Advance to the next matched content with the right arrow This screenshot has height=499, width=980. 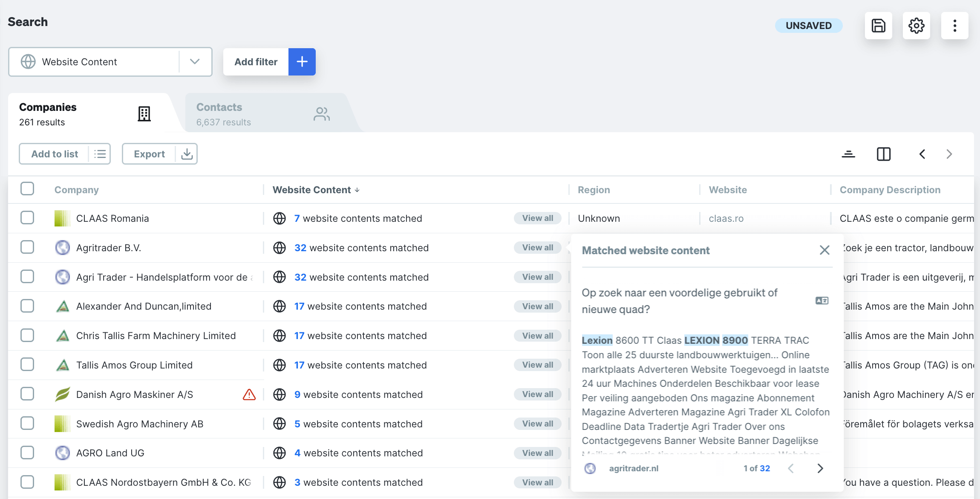[820, 468]
